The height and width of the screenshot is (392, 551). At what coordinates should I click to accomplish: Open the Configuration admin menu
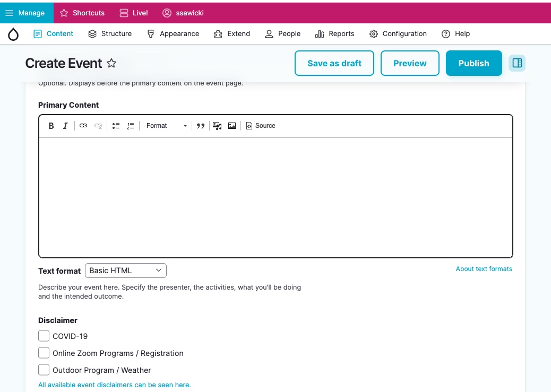point(398,34)
